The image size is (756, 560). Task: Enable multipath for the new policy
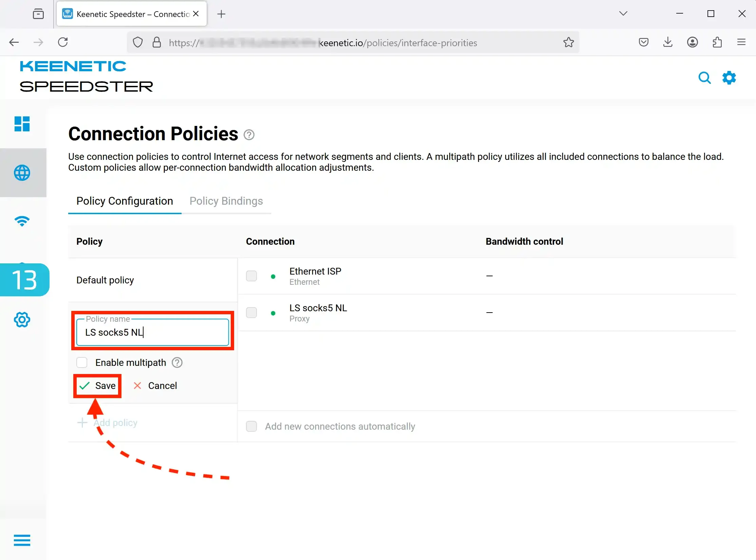pyautogui.click(x=82, y=362)
